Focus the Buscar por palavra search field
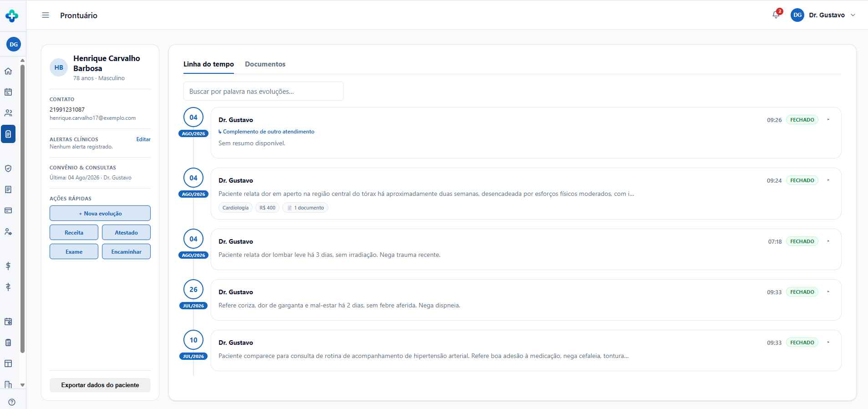The image size is (868, 409). point(264,91)
